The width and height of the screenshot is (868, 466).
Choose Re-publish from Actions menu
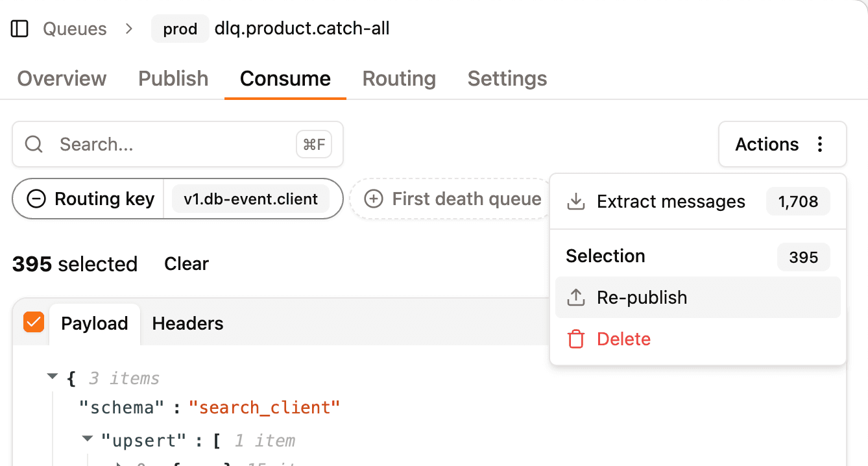(698, 297)
